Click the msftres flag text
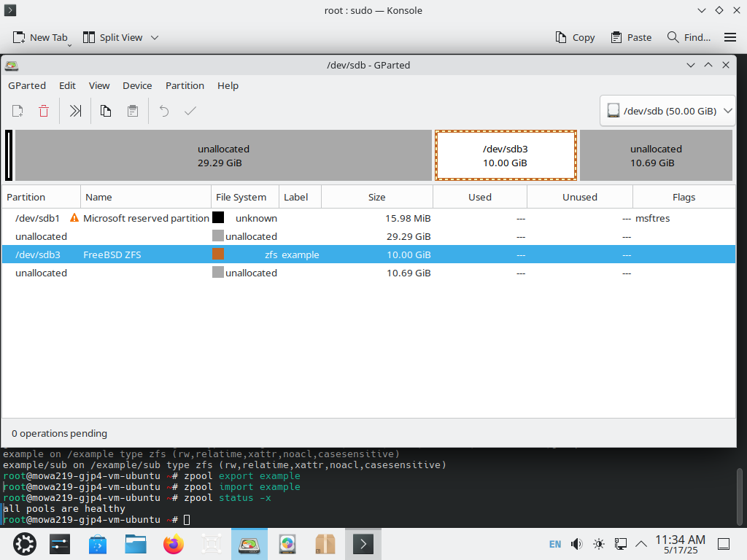The height and width of the screenshot is (560, 747). [652, 218]
